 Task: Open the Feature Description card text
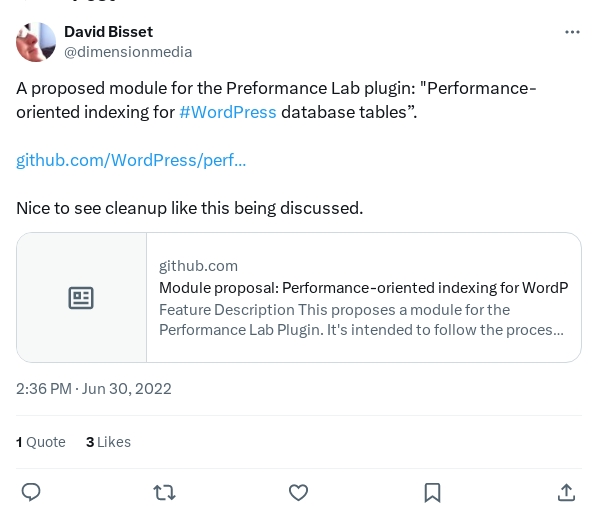tap(361, 320)
